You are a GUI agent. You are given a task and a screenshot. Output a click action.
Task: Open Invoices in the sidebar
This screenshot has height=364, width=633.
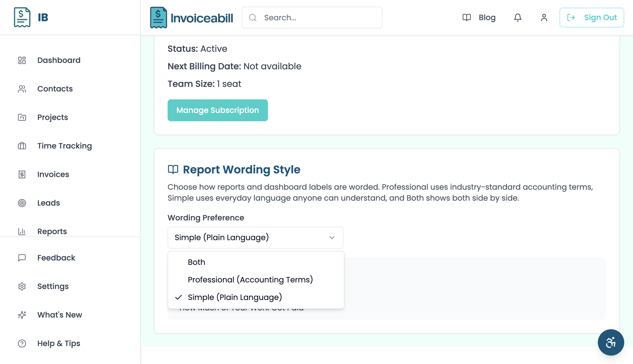coord(53,174)
